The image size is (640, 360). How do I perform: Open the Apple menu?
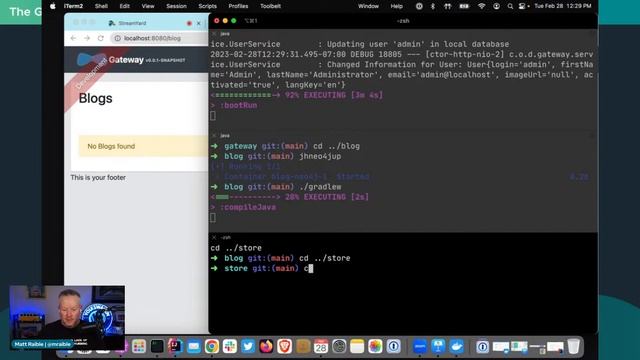(x=53, y=6)
